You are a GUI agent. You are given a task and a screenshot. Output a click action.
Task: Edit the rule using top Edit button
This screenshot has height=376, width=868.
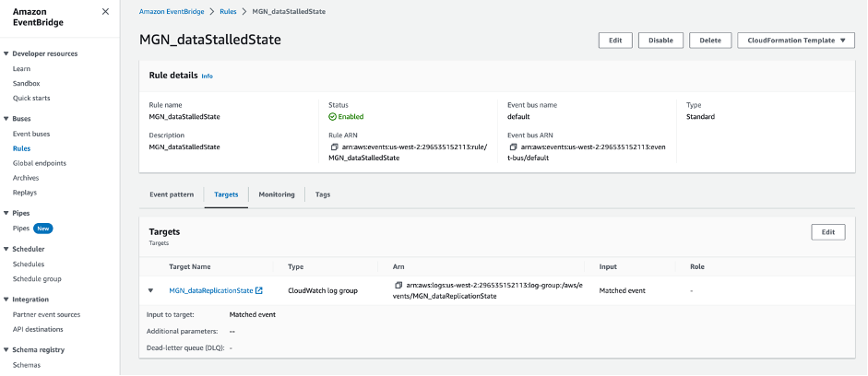click(x=614, y=41)
